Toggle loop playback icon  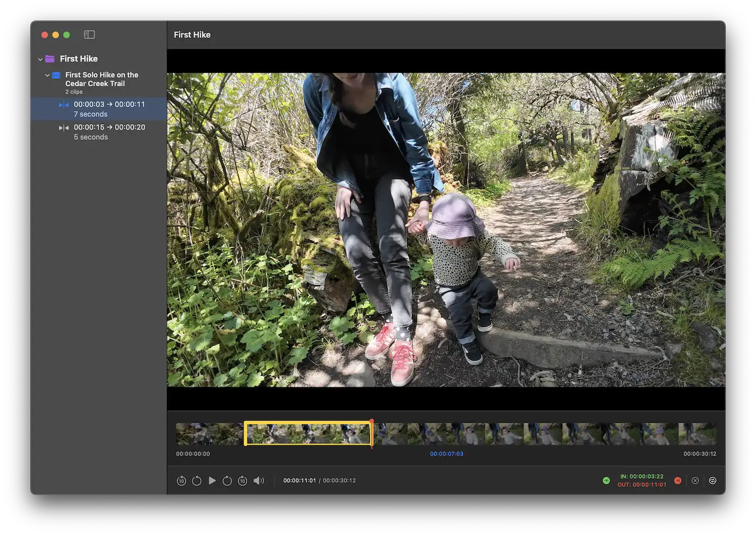tap(713, 480)
